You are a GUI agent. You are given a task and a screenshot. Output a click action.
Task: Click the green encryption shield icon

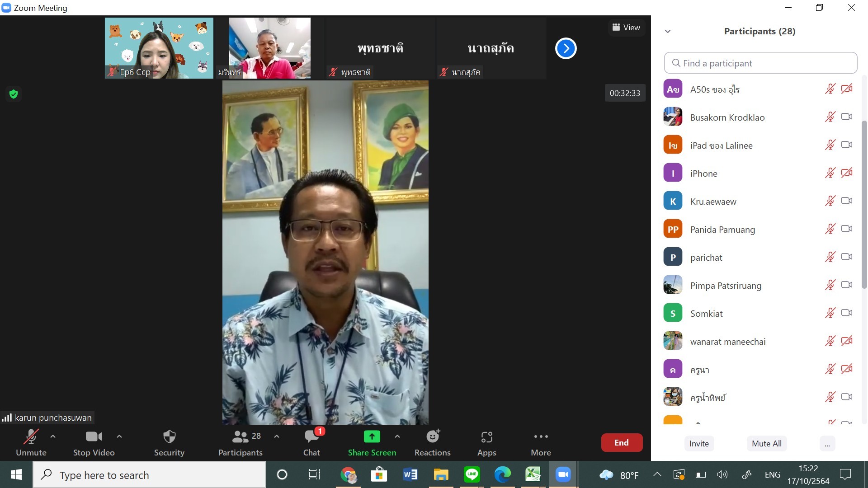[x=14, y=94]
